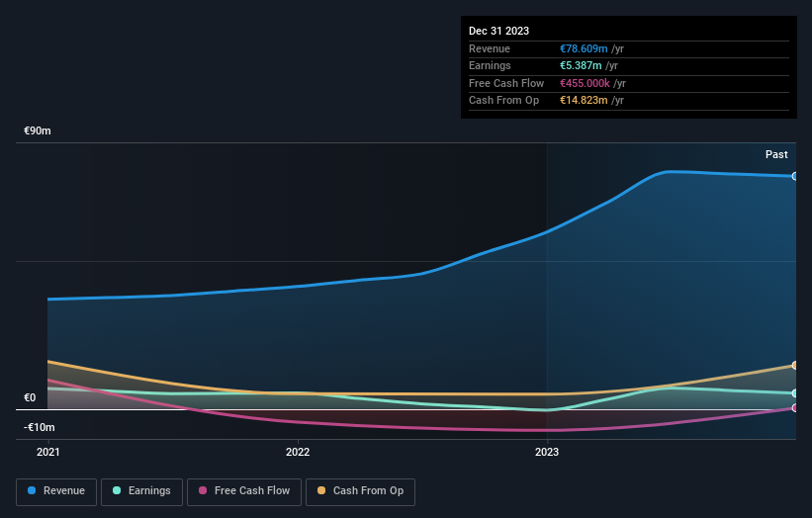
Task: Click the €78.609m revenue value
Action: point(584,48)
